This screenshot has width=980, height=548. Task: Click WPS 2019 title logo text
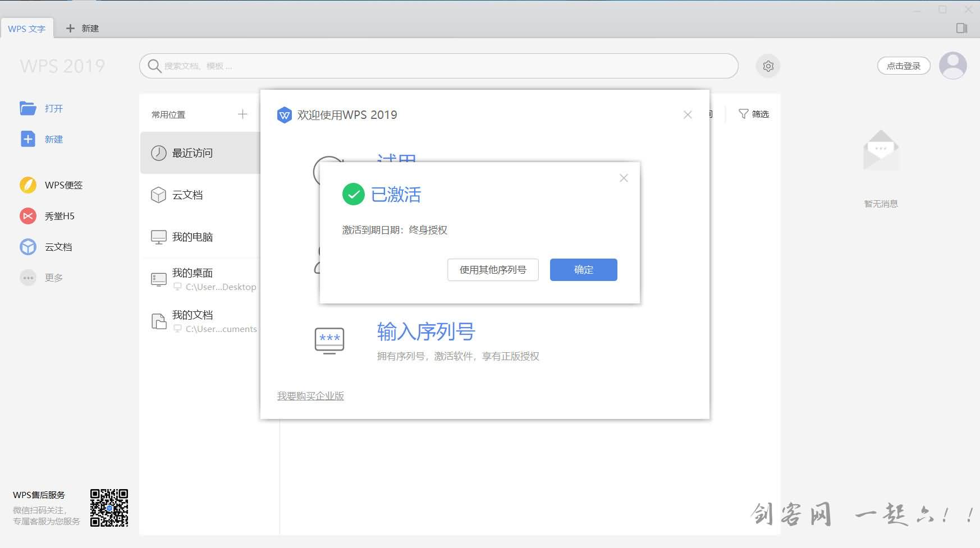62,66
